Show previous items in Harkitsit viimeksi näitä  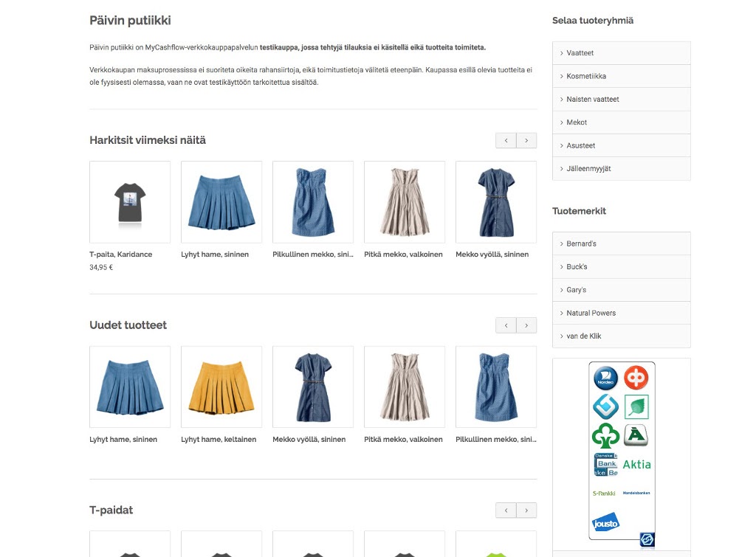coord(506,140)
